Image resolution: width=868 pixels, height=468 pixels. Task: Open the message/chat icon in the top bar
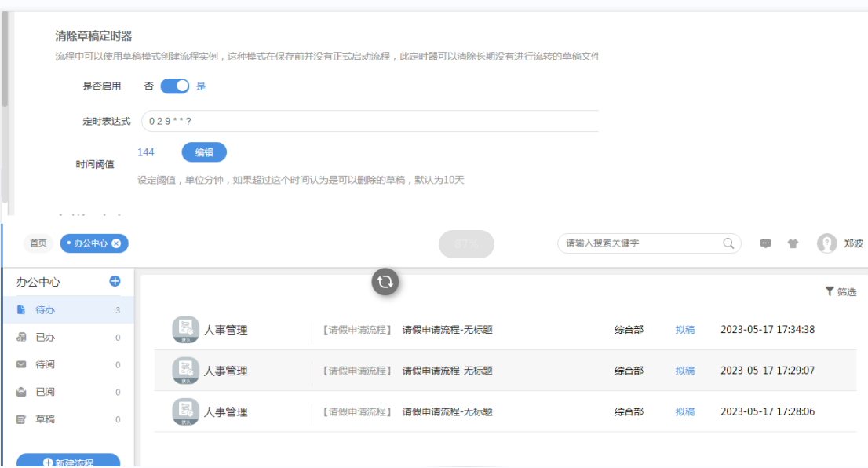pos(765,243)
